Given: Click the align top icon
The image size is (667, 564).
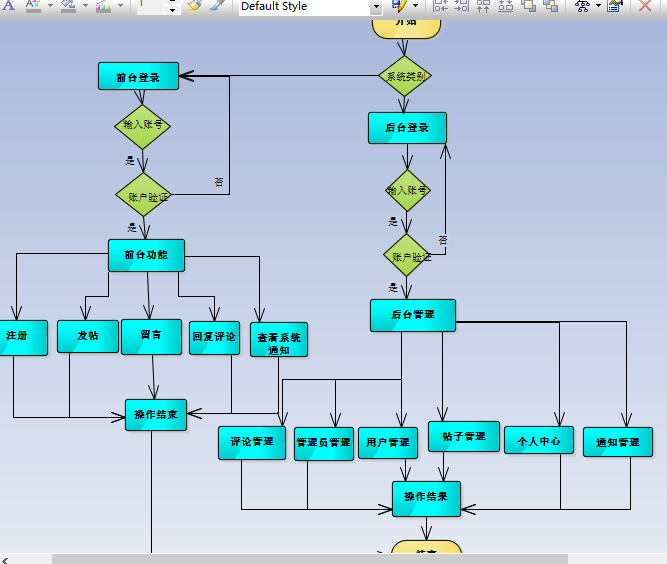Looking at the screenshot, I should click(483, 6).
